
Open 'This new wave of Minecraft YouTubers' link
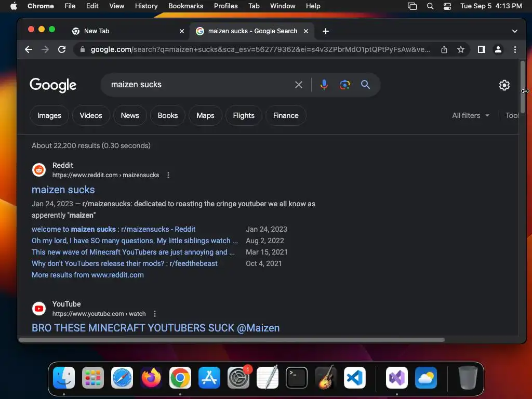133,252
